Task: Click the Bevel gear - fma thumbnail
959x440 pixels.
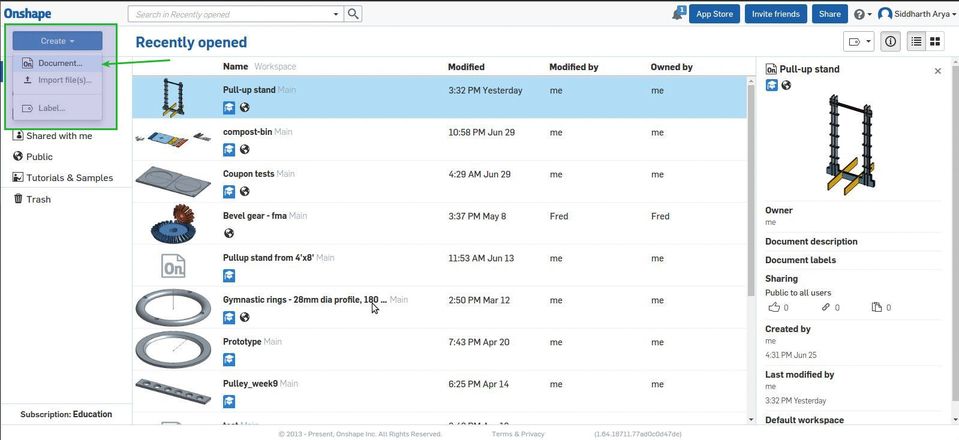Action: point(173,223)
